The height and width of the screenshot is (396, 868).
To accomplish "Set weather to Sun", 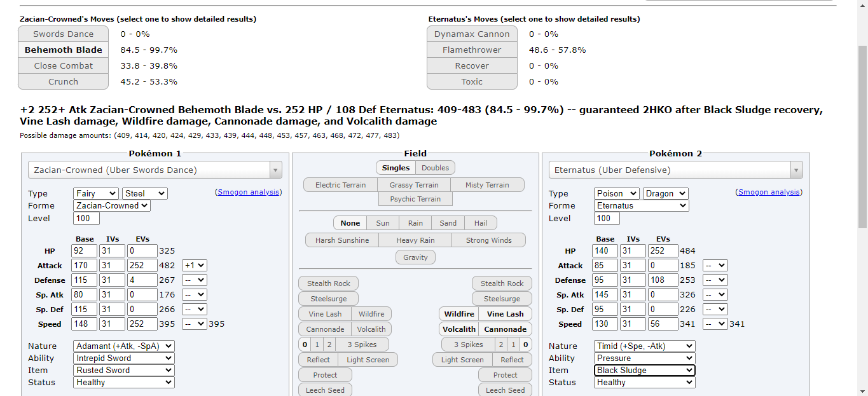I will [383, 223].
